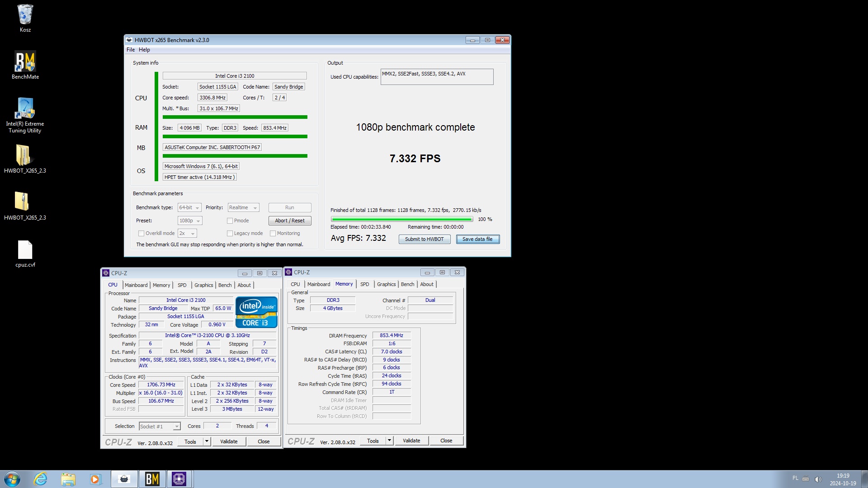The image size is (868, 488).
Task: Click the 100% benchmark progress bar
Action: 402,219
